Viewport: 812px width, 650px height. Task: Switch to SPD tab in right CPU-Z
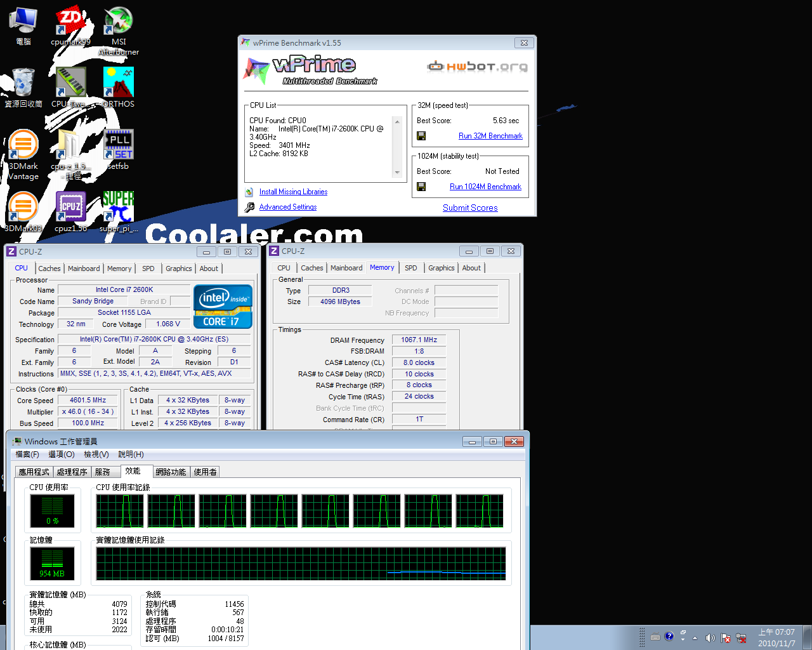[411, 268]
